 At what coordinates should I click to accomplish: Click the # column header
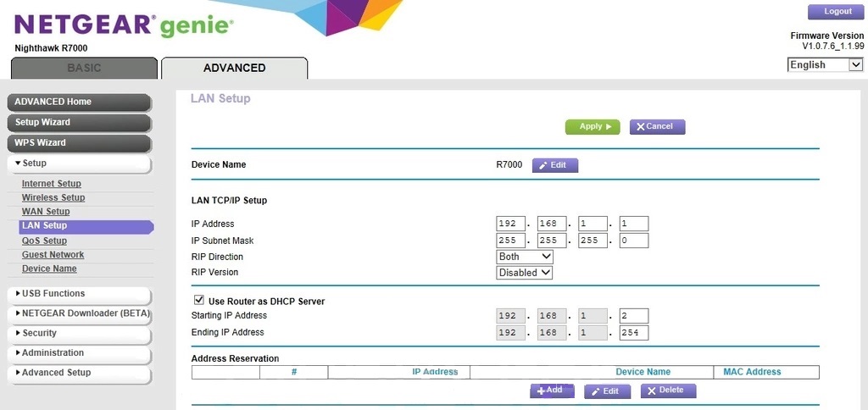click(x=294, y=372)
